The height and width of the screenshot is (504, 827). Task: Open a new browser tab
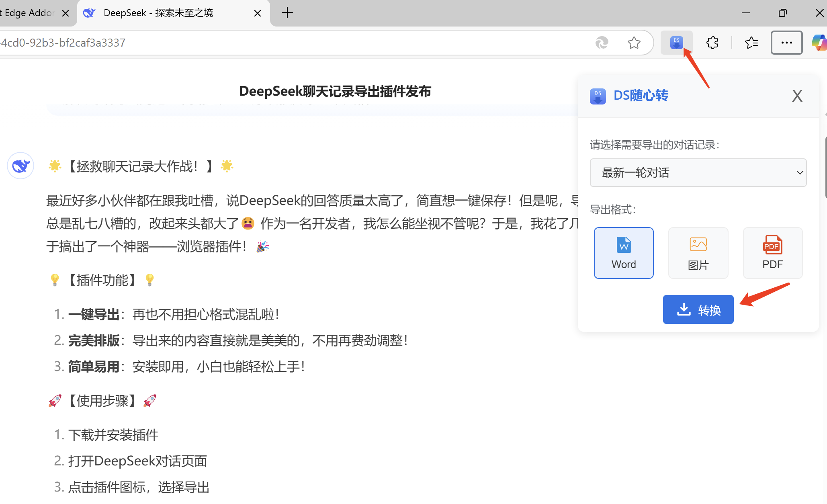pos(287,13)
